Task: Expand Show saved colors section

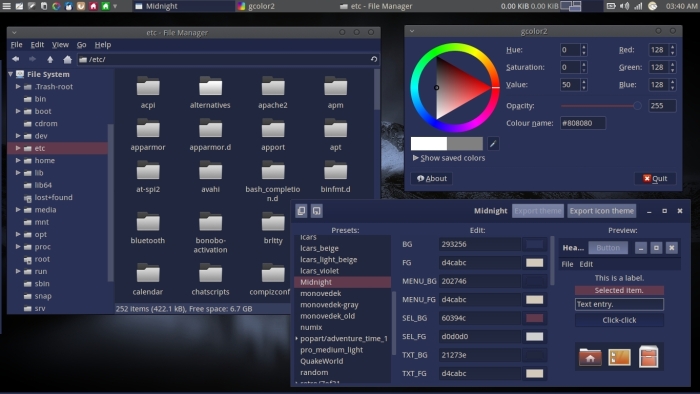Action: [449, 158]
